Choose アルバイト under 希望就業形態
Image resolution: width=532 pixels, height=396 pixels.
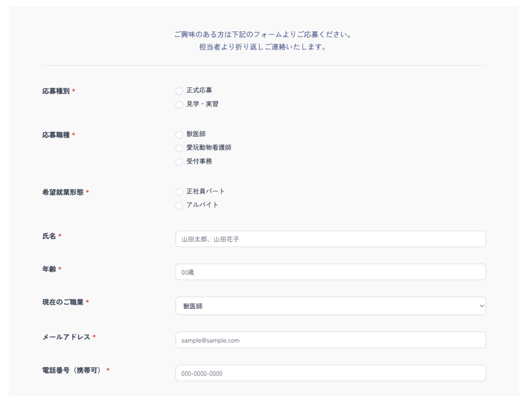[x=179, y=205]
